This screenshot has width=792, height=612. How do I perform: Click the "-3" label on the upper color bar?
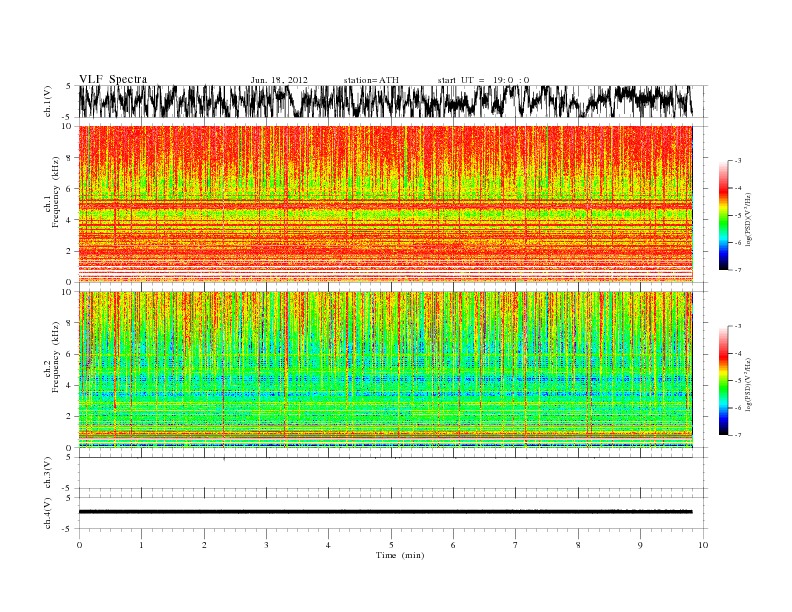pos(737,161)
